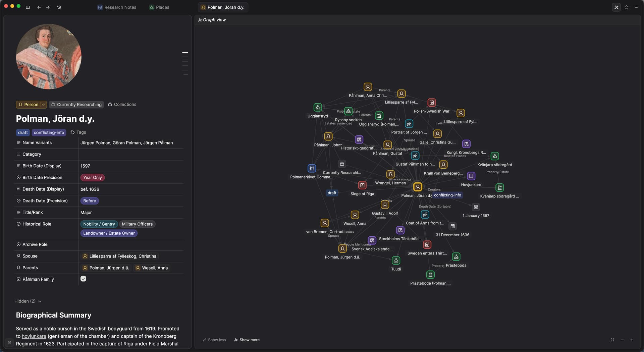The image size is (644, 352).
Task: Open the hovjunkare link in summary
Action: 34,336
